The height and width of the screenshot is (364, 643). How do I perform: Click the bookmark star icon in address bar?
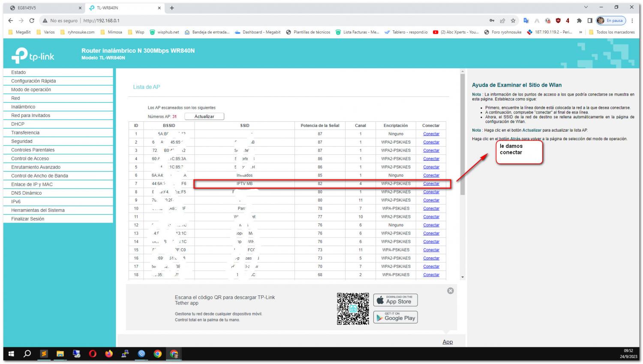coord(513,21)
